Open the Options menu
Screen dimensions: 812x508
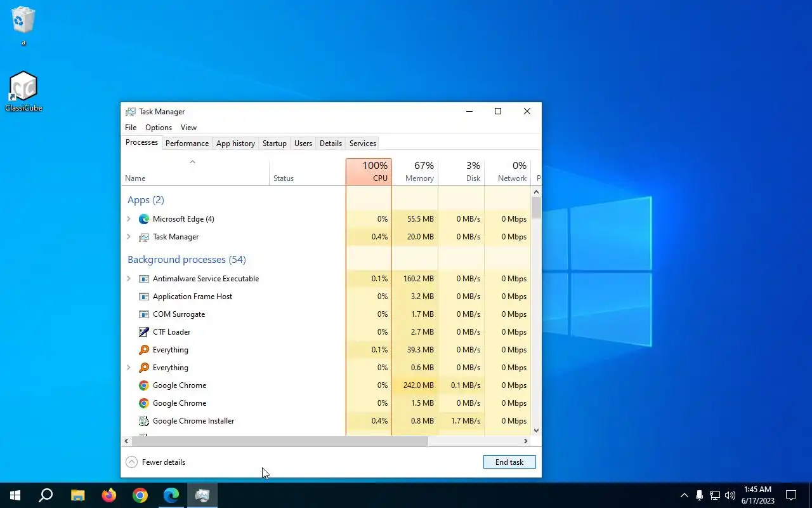click(x=159, y=128)
